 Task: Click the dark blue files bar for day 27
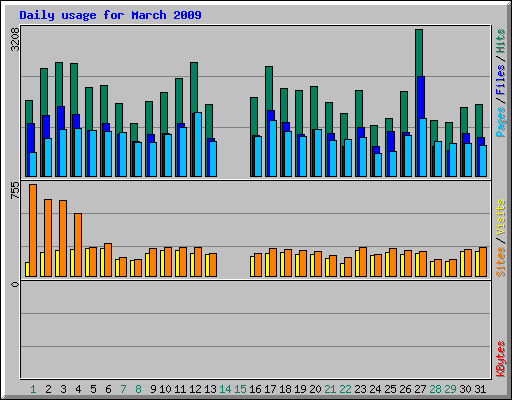[421, 97]
